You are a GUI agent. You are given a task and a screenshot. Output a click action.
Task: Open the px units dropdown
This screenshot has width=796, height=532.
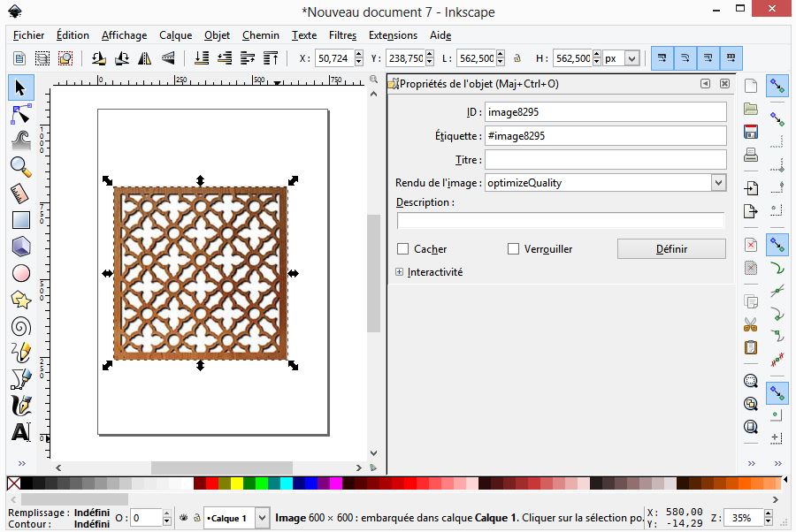631,58
